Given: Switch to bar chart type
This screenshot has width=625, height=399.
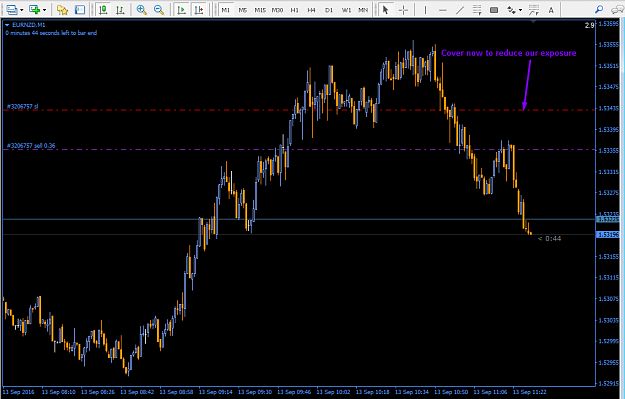Looking at the screenshot, I should 120,10.
